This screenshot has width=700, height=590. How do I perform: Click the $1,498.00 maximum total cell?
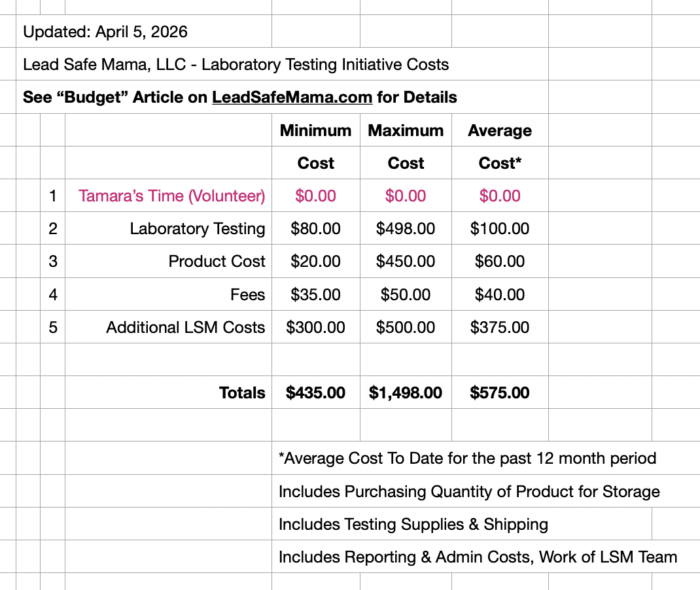[x=406, y=392]
